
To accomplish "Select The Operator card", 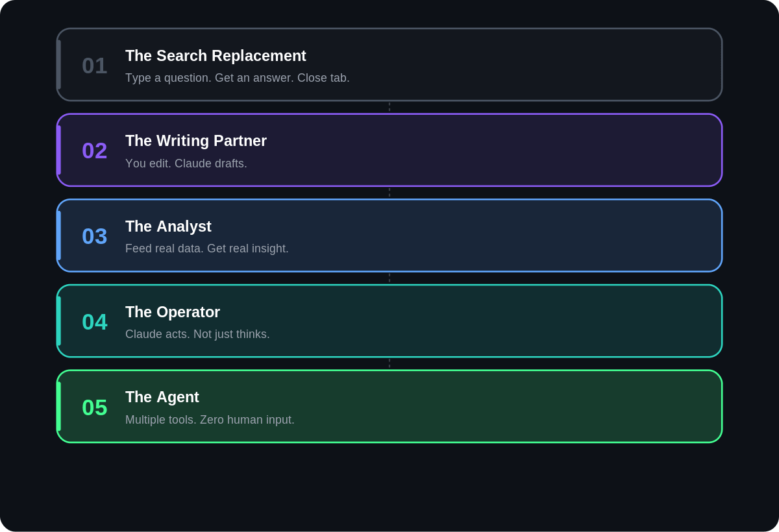I will click(x=389, y=321).
